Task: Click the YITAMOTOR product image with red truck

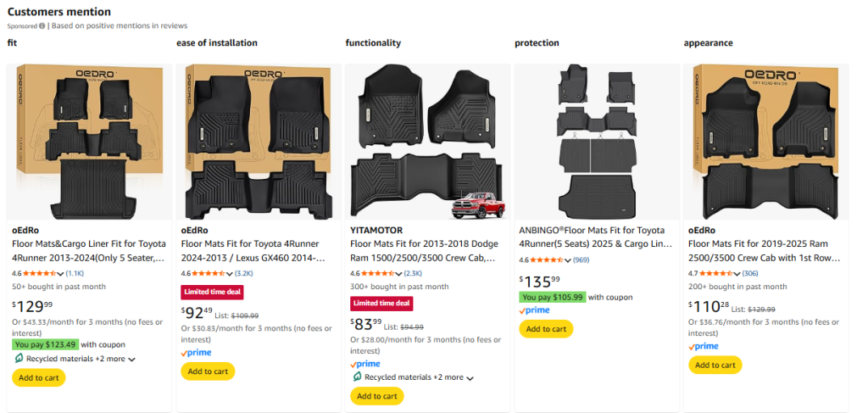Action: pyautogui.click(x=426, y=142)
